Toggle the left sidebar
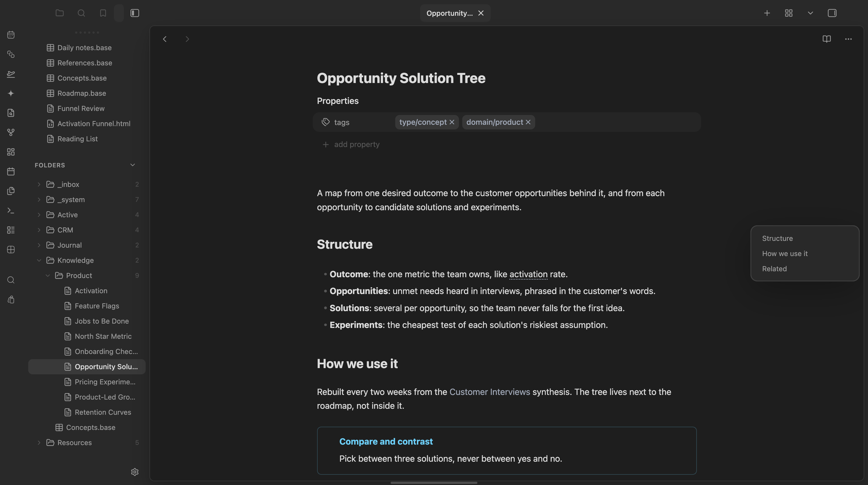Screen dimensions: 868x485 [x=135, y=13]
